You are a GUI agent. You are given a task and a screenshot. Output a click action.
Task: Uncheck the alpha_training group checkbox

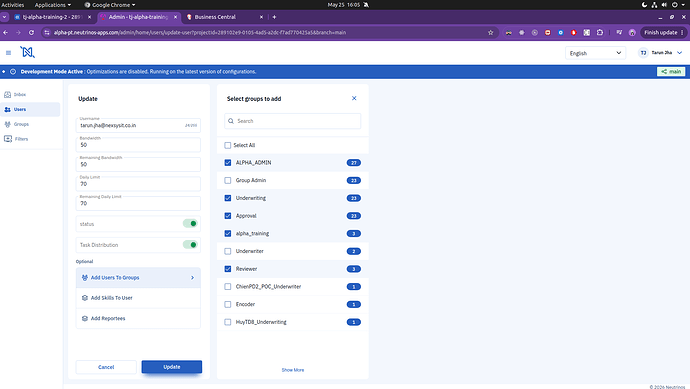tap(228, 234)
